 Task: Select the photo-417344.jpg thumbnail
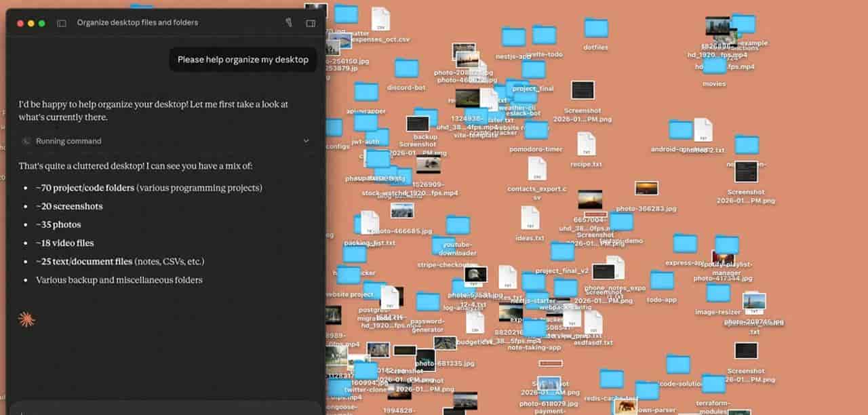pos(723,258)
